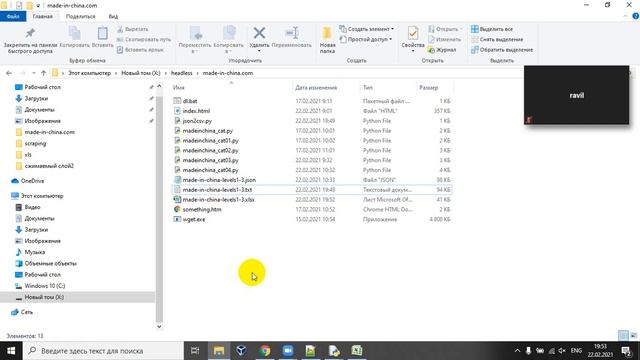Viewport: 640px width, 360px height.
Task: Switch to View (Вид) ribbon tab
Action: click(113, 16)
